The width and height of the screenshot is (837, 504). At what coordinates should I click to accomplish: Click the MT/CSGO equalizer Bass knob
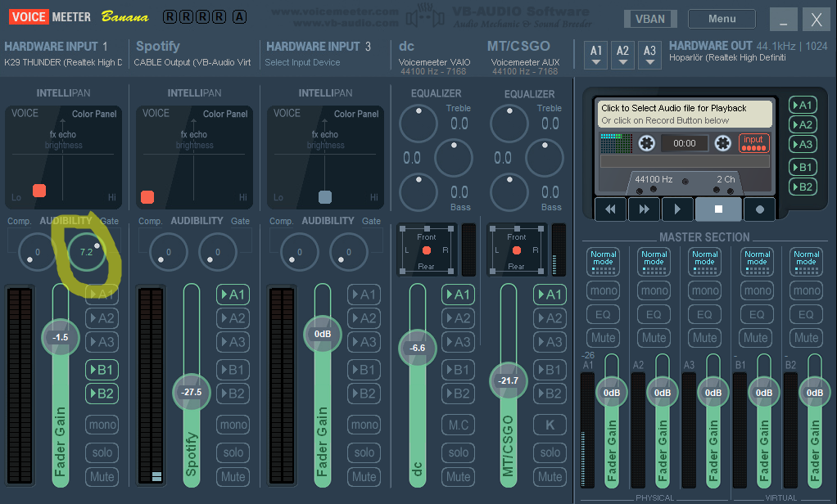pyautogui.click(x=509, y=192)
